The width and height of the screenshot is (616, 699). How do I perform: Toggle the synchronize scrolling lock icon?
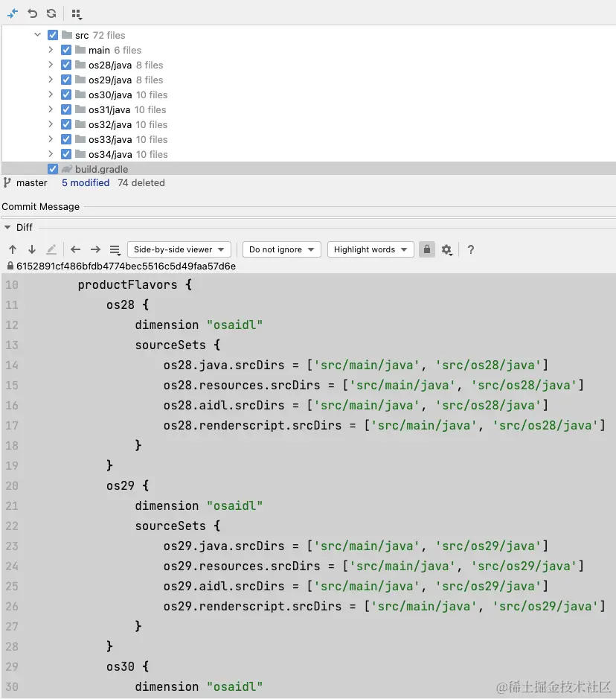(427, 249)
